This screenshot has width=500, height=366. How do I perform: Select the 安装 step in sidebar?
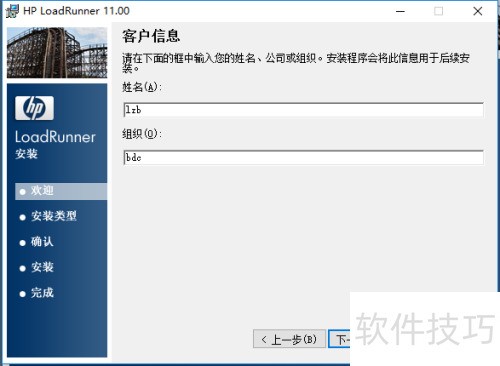click(x=36, y=267)
